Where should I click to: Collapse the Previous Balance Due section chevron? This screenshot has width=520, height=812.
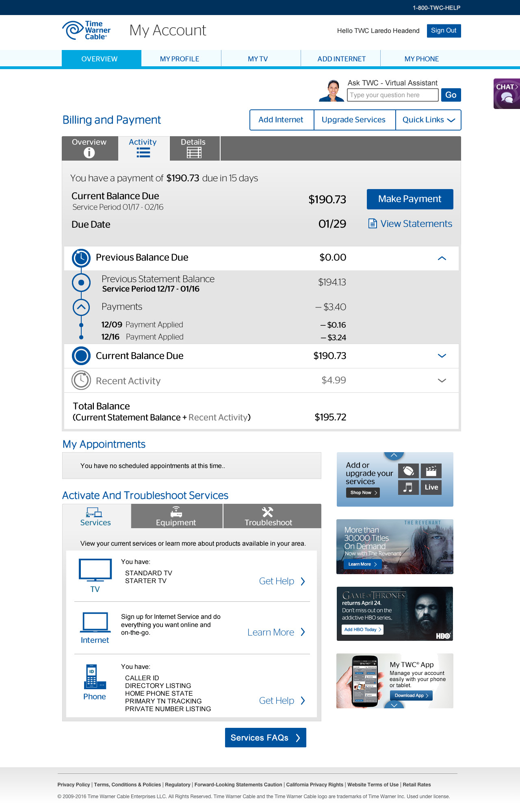(442, 258)
